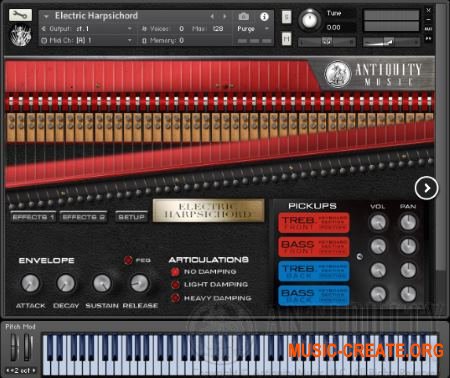This screenshot has width=450, height=378.
Task: Toggle the Bass Back pickup button
Action: click(313, 295)
